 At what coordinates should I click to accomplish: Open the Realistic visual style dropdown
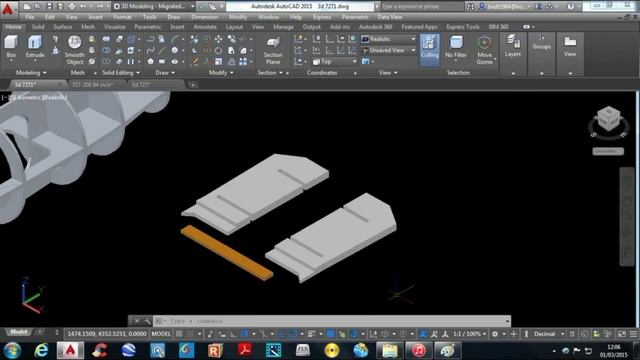(389, 39)
